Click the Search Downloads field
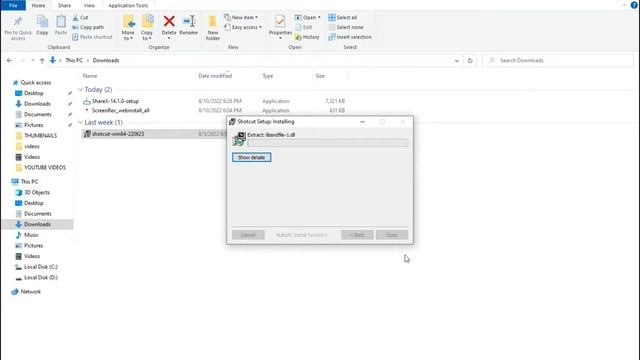 click(x=558, y=60)
